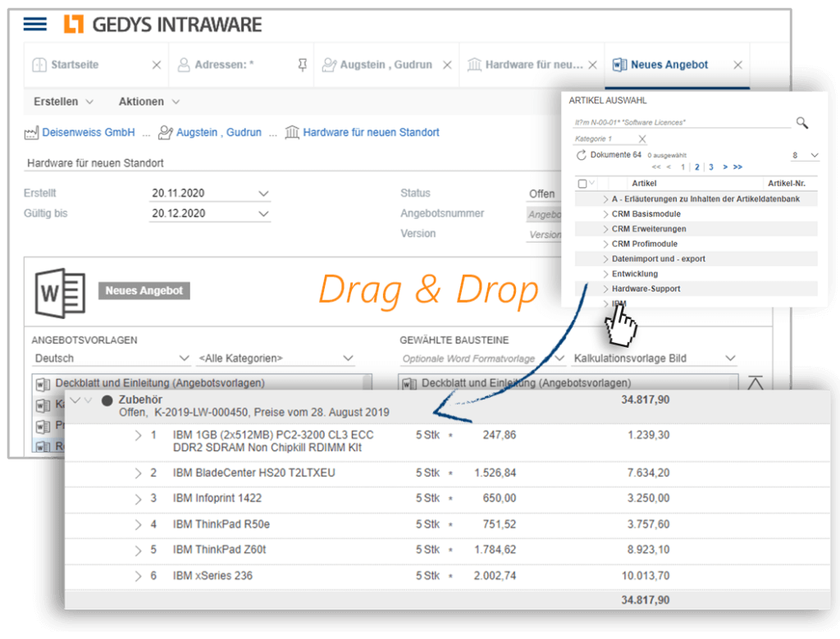840x639 pixels.
Task: Expand row 3 IBM Infoprint 1422
Action: (138, 500)
